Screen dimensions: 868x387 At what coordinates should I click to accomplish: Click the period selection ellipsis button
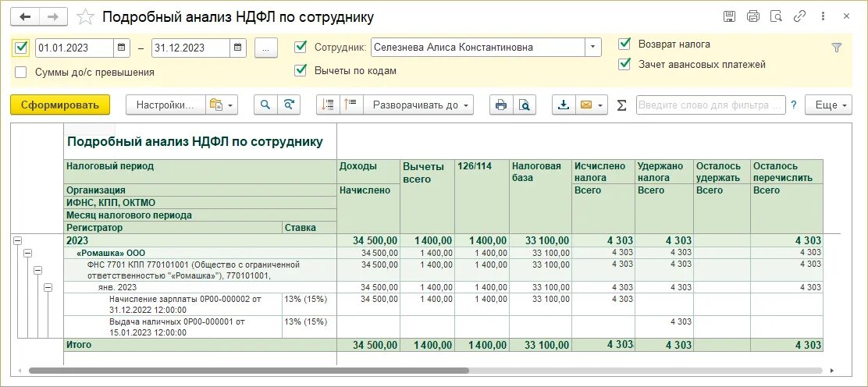click(265, 48)
